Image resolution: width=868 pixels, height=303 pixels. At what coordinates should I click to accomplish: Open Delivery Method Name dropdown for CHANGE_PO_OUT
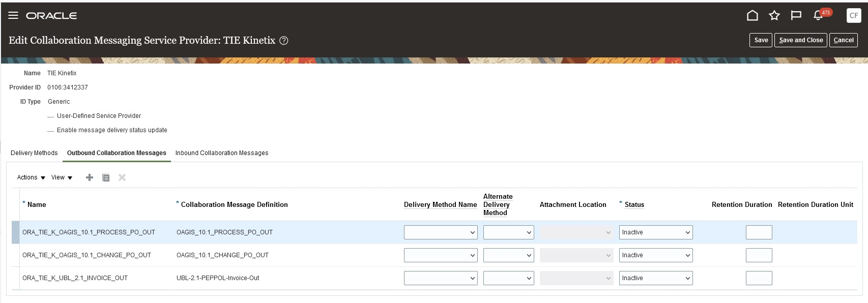click(441, 255)
